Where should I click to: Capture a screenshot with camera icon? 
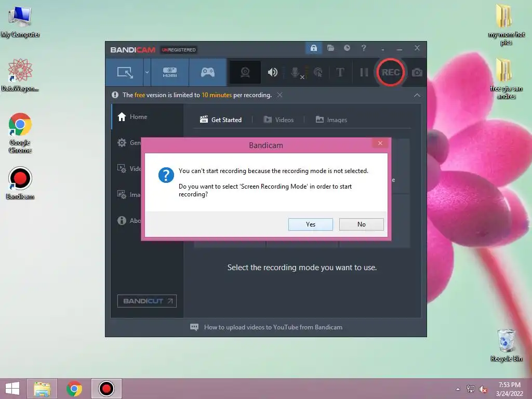[417, 73]
